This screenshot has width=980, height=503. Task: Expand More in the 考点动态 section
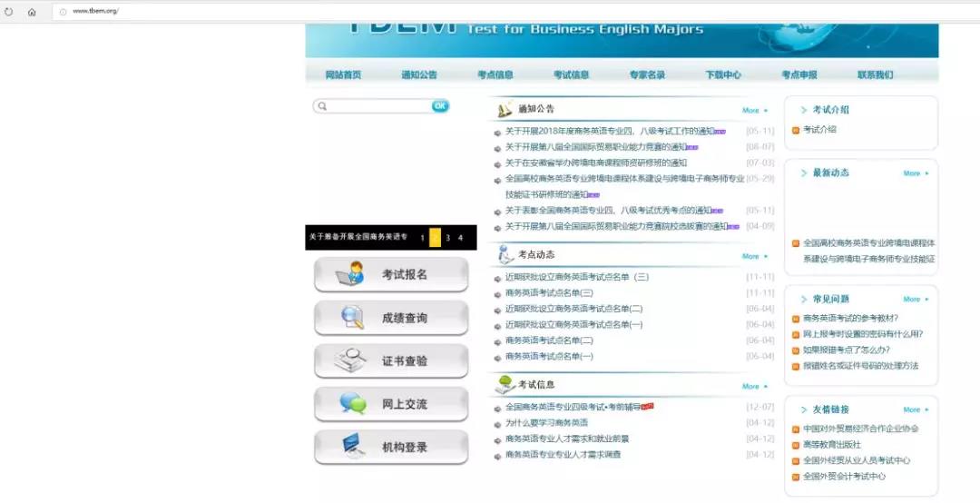[x=754, y=256]
